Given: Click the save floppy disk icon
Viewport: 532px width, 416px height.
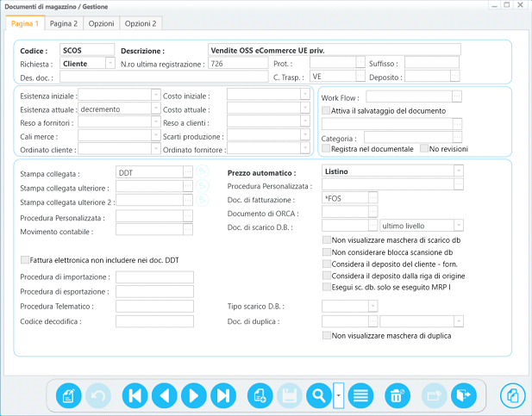Looking at the screenshot, I should (290, 395).
